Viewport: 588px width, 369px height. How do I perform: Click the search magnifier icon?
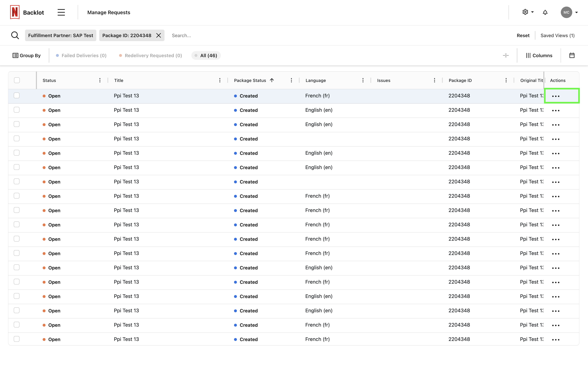(x=15, y=35)
